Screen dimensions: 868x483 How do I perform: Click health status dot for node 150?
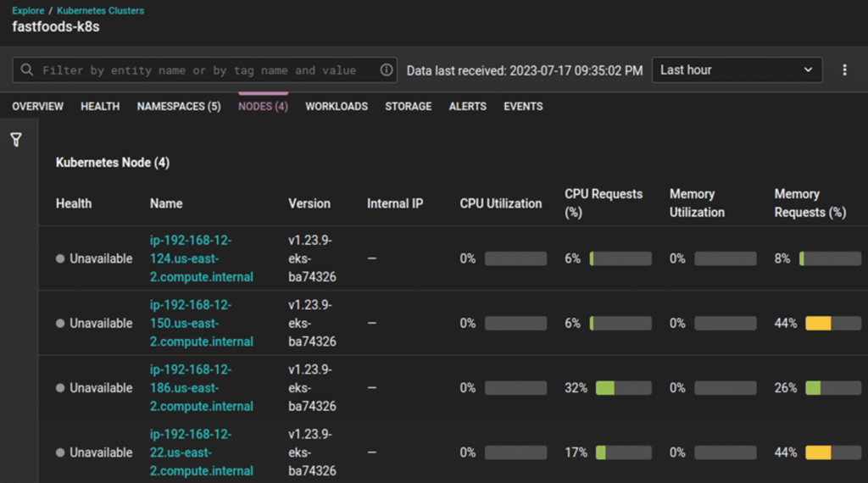[x=60, y=323]
